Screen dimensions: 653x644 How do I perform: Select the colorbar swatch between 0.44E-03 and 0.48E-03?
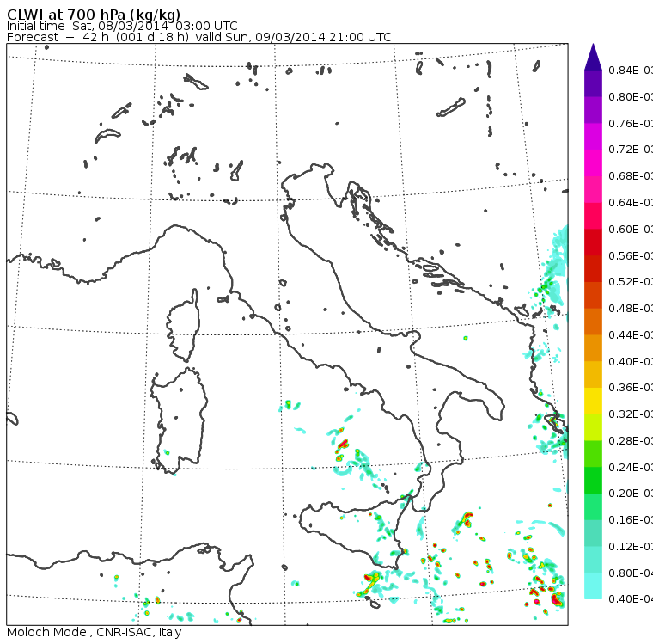[593, 322]
